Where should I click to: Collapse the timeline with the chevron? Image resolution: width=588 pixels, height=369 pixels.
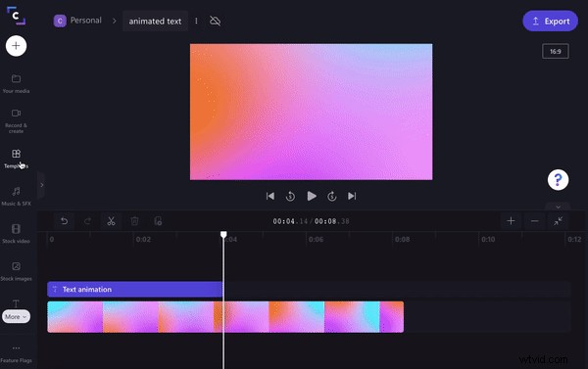pos(558,208)
